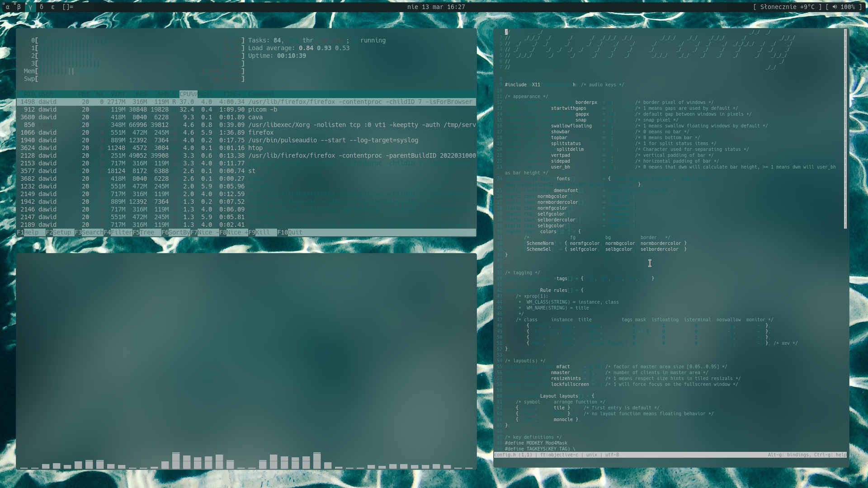Image resolution: width=868 pixels, height=488 pixels.
Task: Click the date and time in bar
Action: click(436, 7)
